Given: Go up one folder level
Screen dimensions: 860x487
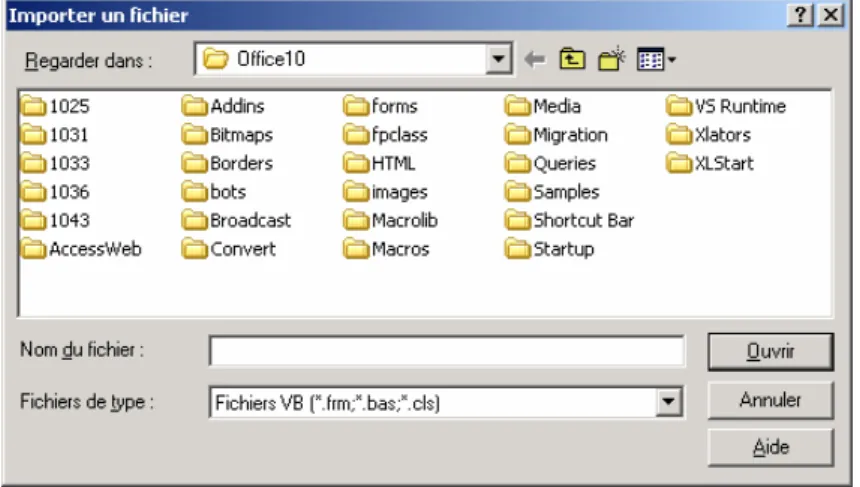Looking at the screenshot, I should click(572, 59).
